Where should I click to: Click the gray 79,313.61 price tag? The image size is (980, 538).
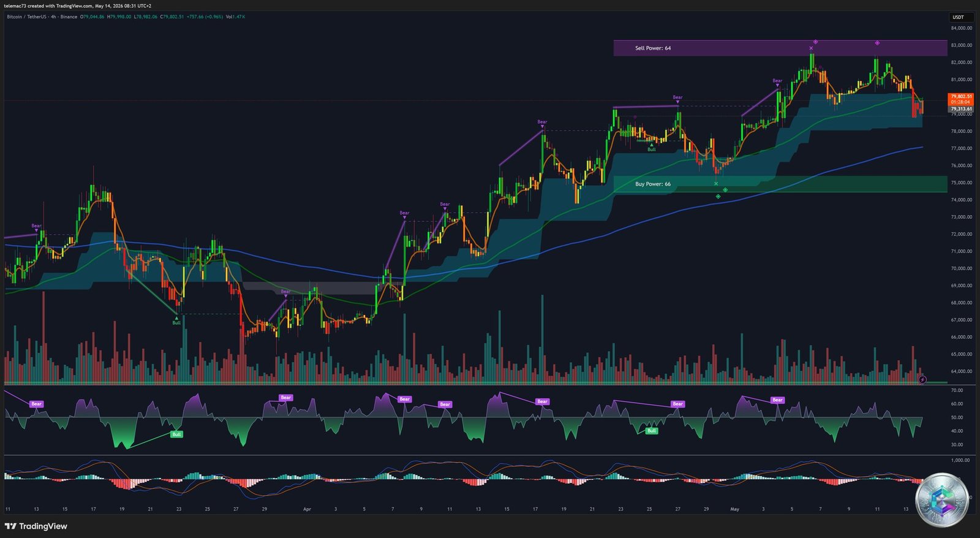tap(961, 109)
